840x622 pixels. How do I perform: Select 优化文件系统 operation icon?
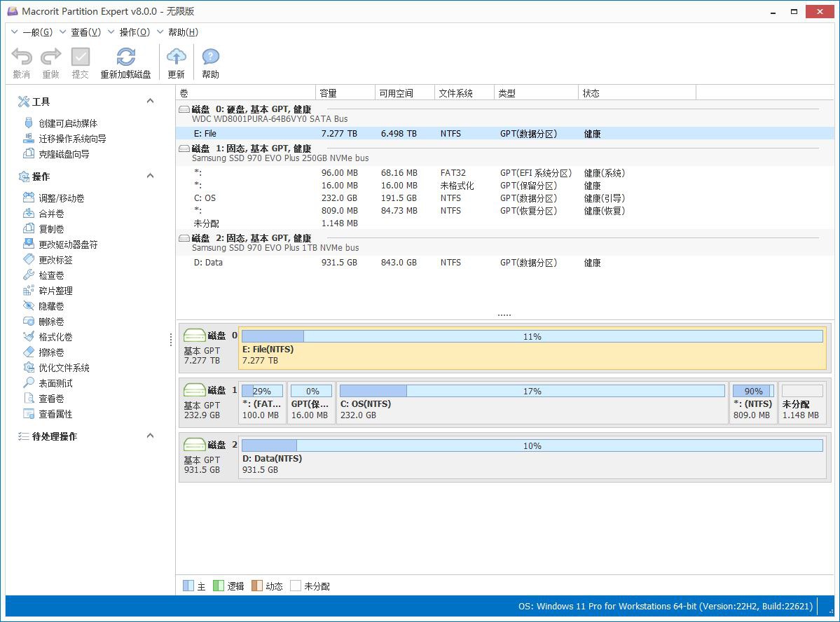click(x=29, y=368)
